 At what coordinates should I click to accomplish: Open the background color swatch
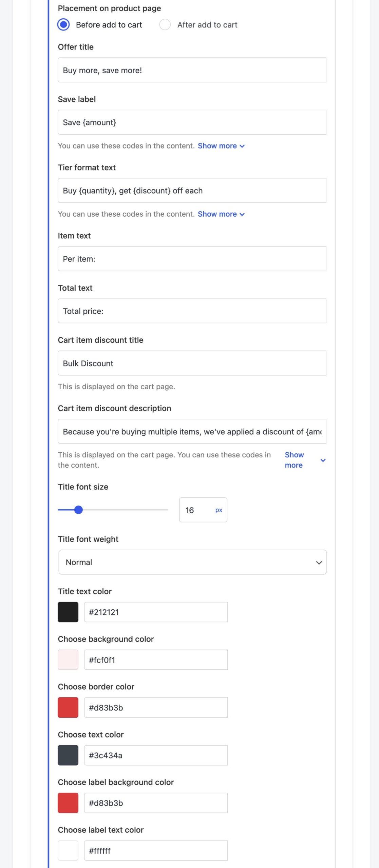coord(68,659)
